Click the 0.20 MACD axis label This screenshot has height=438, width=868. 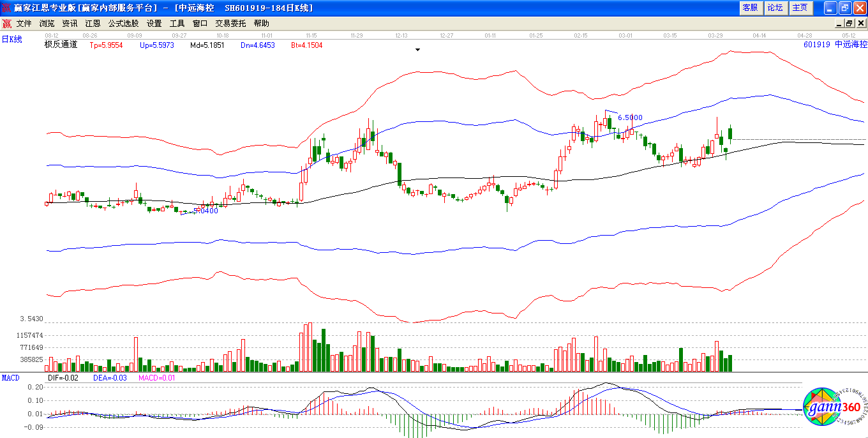(x=36, y=387)
